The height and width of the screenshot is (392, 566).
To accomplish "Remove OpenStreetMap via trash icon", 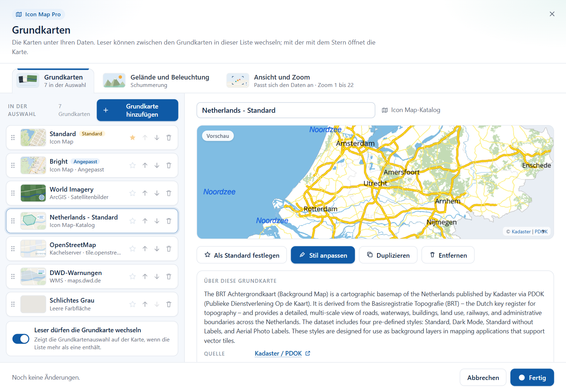I will (169, 249).
